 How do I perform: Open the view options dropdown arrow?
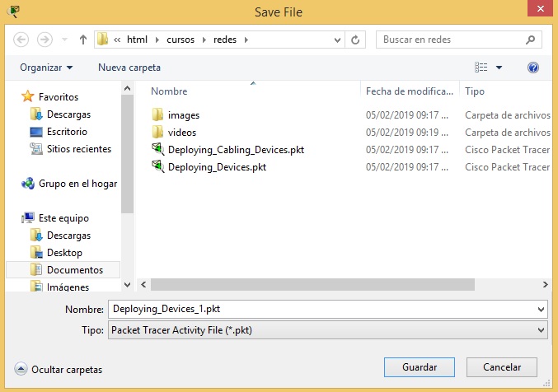(499, 68)
